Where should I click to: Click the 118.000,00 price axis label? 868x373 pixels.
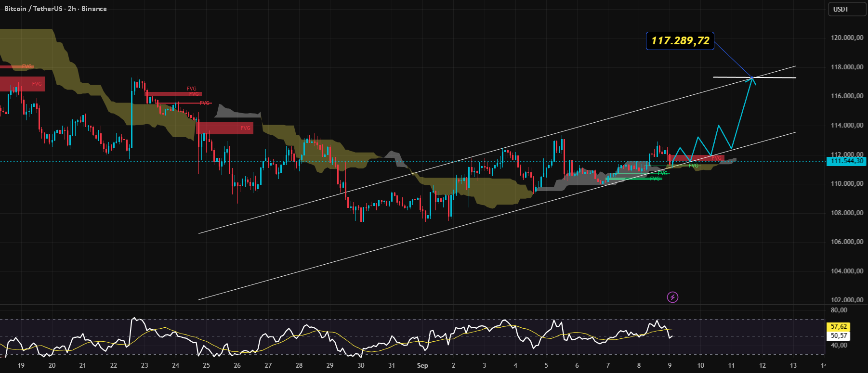[847, 67]
